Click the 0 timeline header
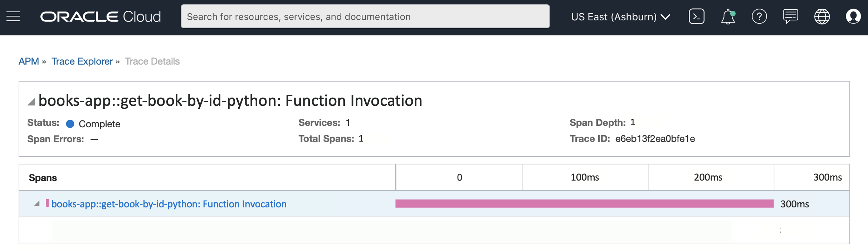 click(459, 177)
